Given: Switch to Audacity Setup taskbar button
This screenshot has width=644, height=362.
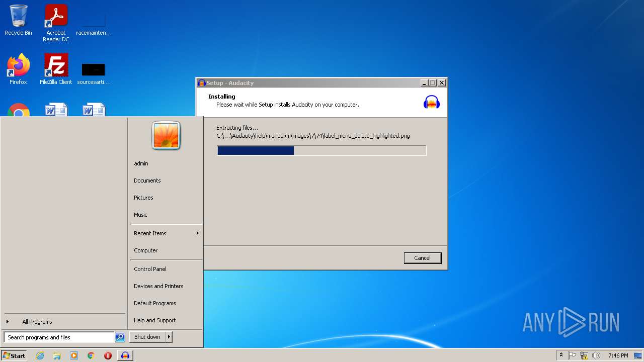Looking at the screenshot, I should [125, 355].
